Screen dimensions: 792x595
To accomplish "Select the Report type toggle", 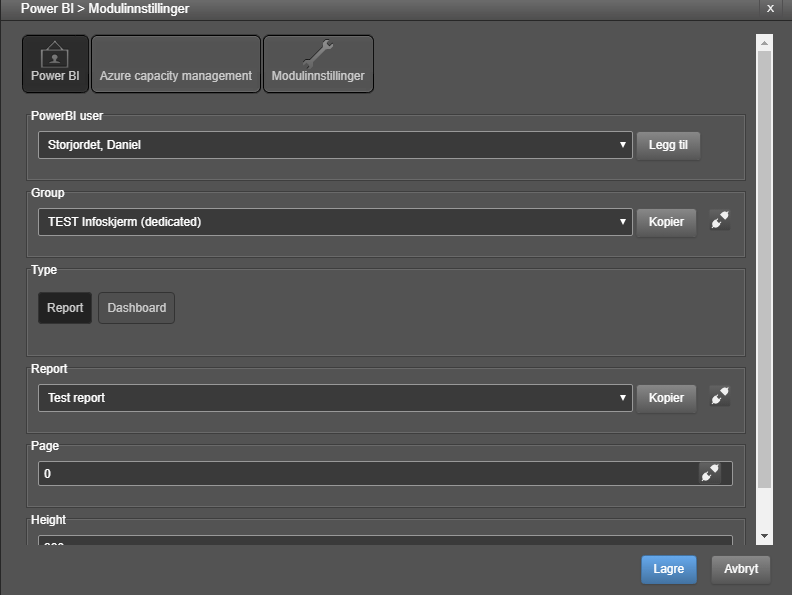I will [x=65, y=308].
